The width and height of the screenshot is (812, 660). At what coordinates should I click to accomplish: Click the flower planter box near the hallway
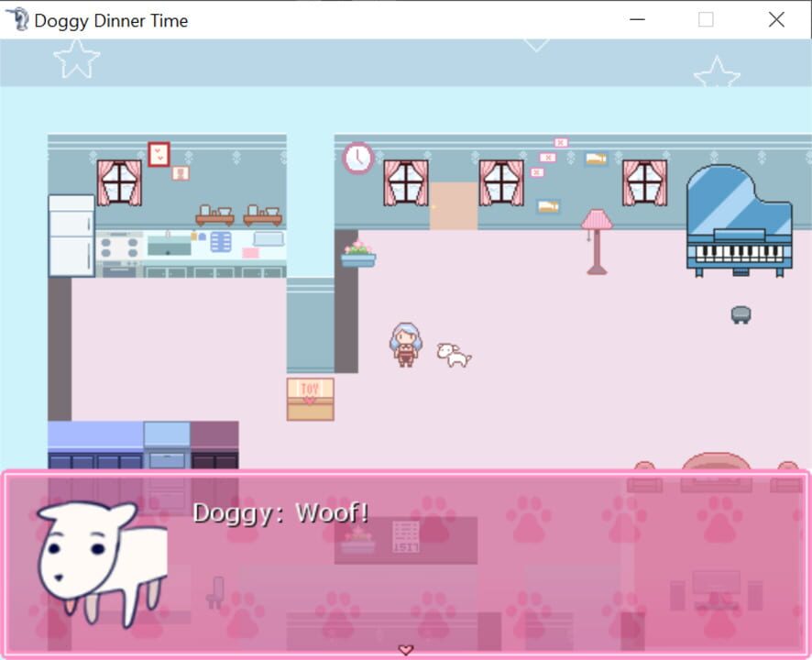tap(357, 256)
